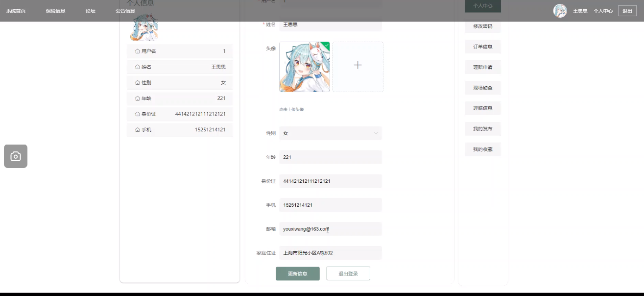Focus the 家庭住址 input field
The height and width of the screenshot is (296, 644).
(331, 253)
